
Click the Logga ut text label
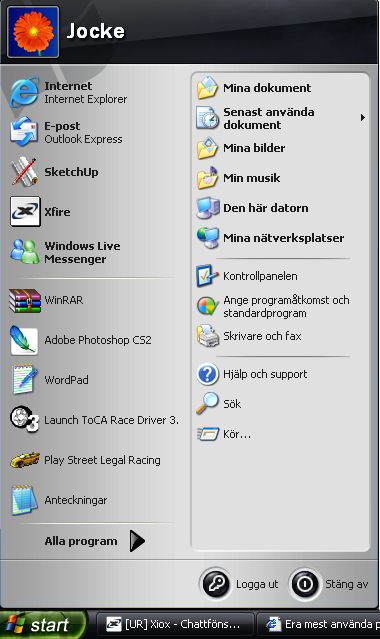click(257, 584)
